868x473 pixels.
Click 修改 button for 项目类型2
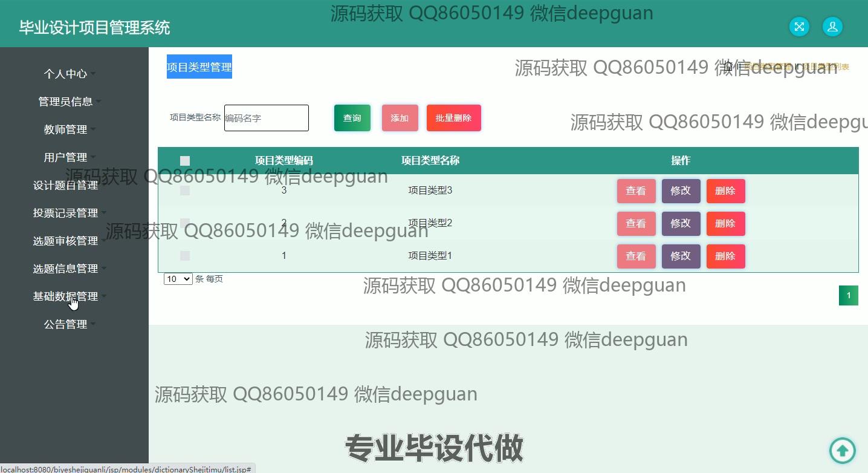pyautogui.click(x=681, y=223)
